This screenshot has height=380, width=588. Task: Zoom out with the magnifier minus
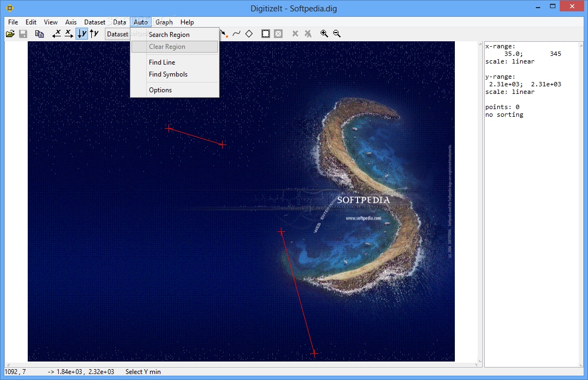point(337,34)
